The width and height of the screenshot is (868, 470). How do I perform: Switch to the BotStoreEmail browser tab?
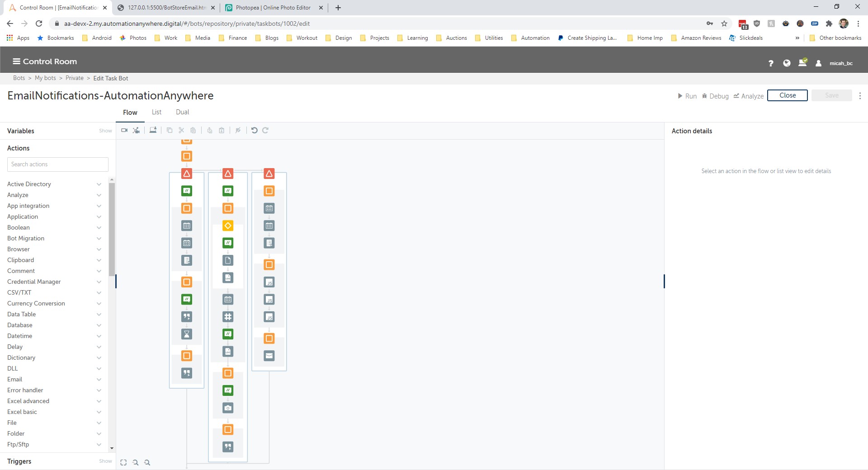point(165,8)
